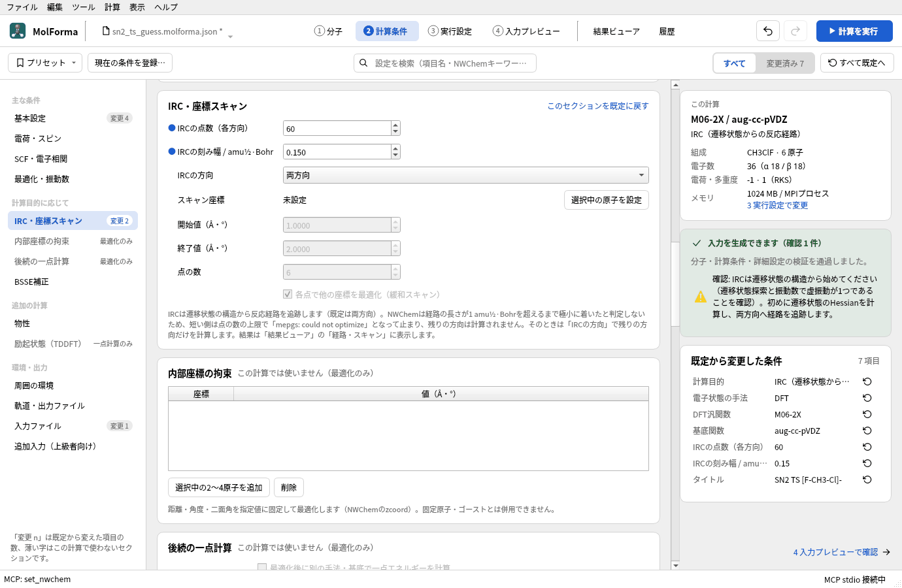
Task: Click the IRCの刻み幅 value field
Action: click(337, 152)
